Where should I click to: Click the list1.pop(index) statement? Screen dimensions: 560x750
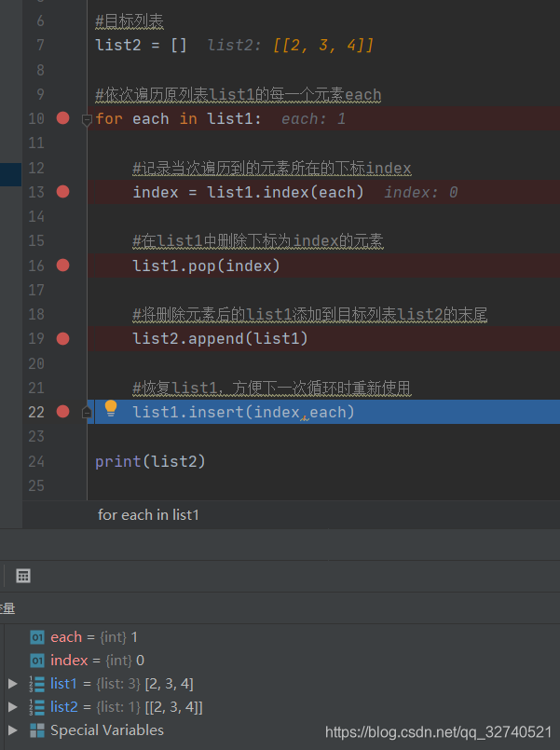(206, 266)
